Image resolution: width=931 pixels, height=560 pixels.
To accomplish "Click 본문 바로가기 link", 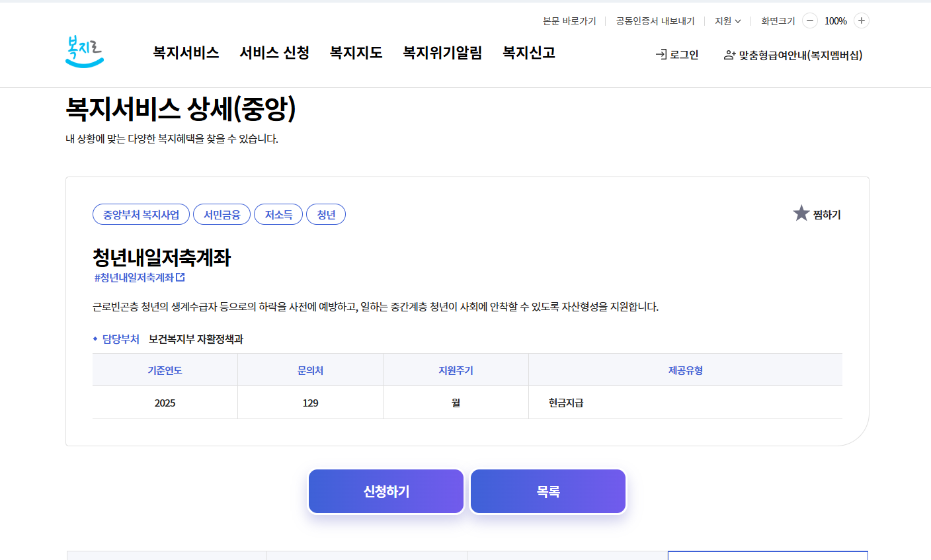I will point(569,21).
